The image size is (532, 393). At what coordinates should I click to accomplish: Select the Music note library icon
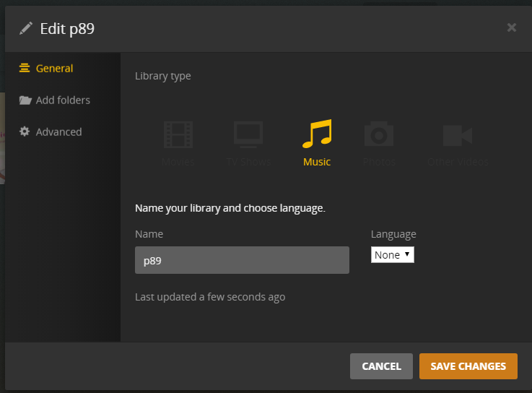pos(317,134)
